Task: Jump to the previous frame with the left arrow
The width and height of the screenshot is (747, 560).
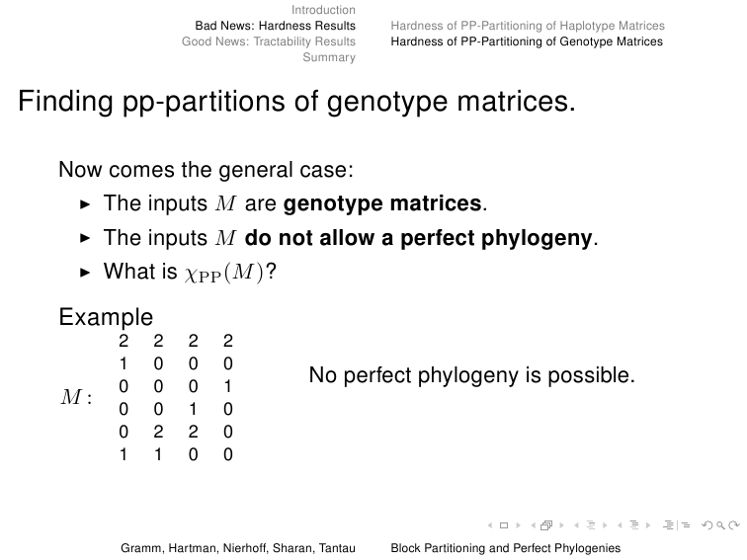Action: (x=534, y=525)
